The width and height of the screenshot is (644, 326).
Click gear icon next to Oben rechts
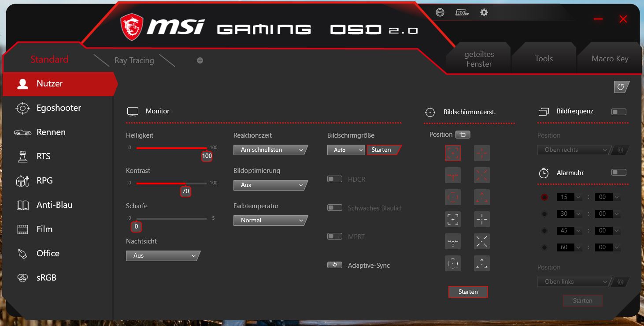pos(621,150)
